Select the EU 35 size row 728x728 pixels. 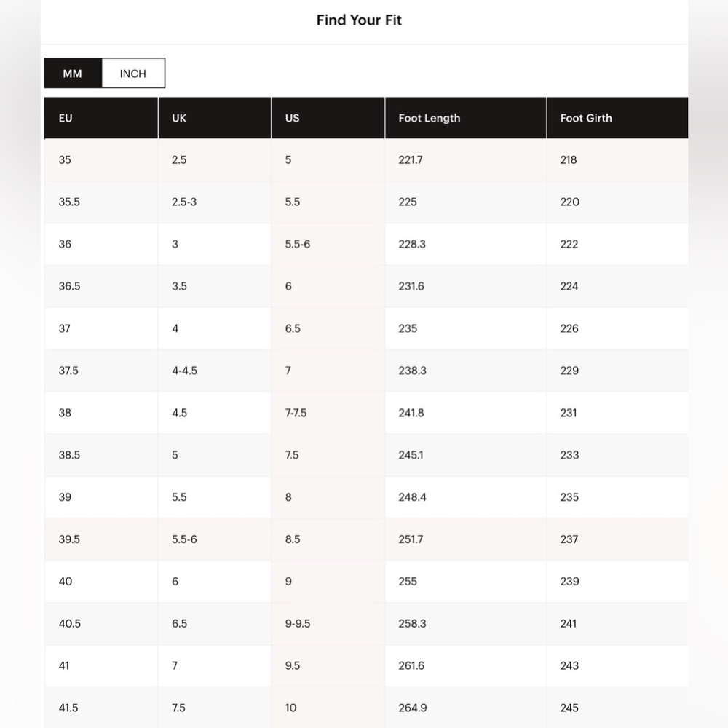366,159
